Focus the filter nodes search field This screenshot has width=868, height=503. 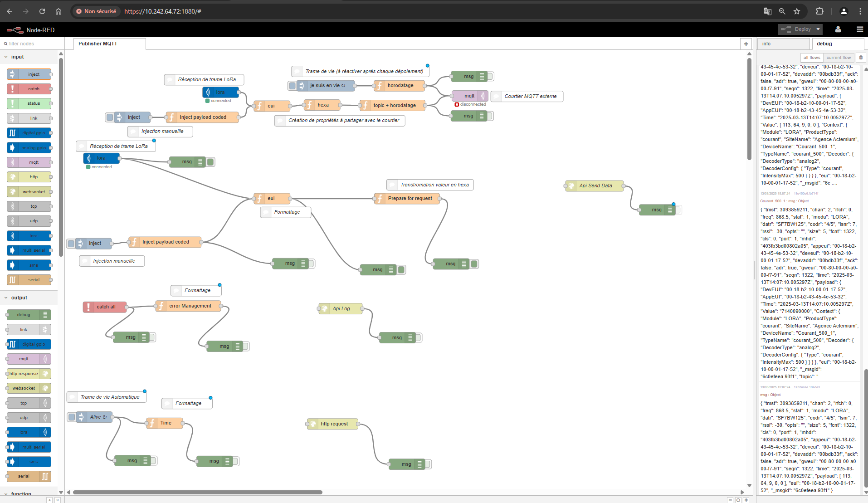coord(32,44)
